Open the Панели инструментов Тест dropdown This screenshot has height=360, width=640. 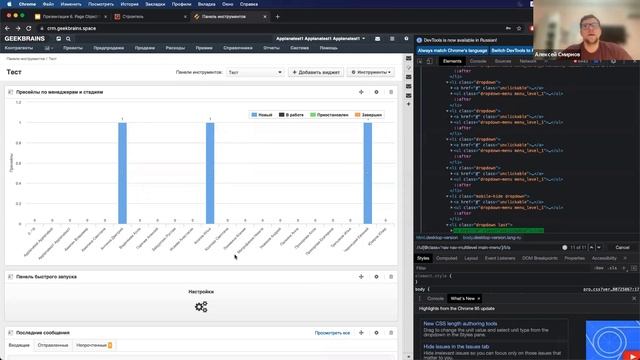pyautogui.click(x=255, y=72)
